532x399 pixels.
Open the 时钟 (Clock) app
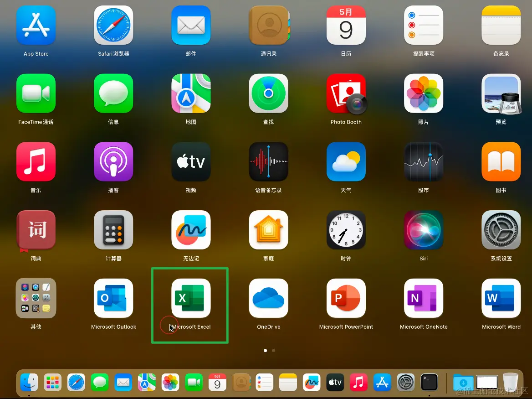(x=346, y=230)
